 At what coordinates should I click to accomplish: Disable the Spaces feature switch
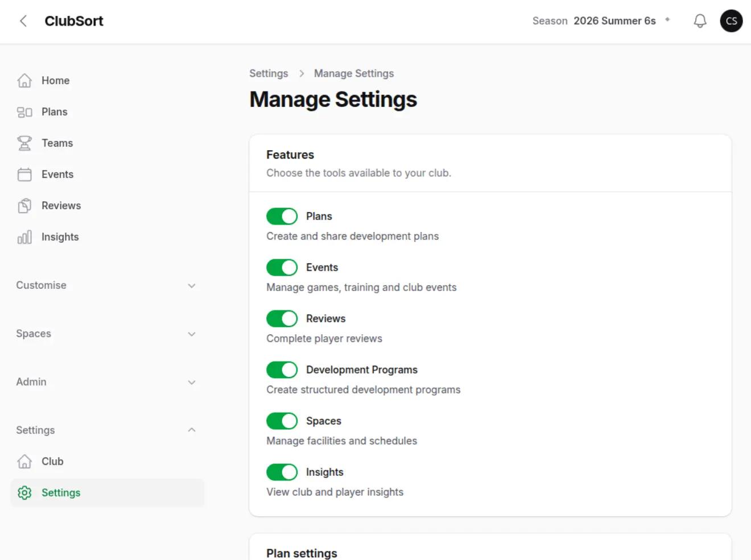282,421
